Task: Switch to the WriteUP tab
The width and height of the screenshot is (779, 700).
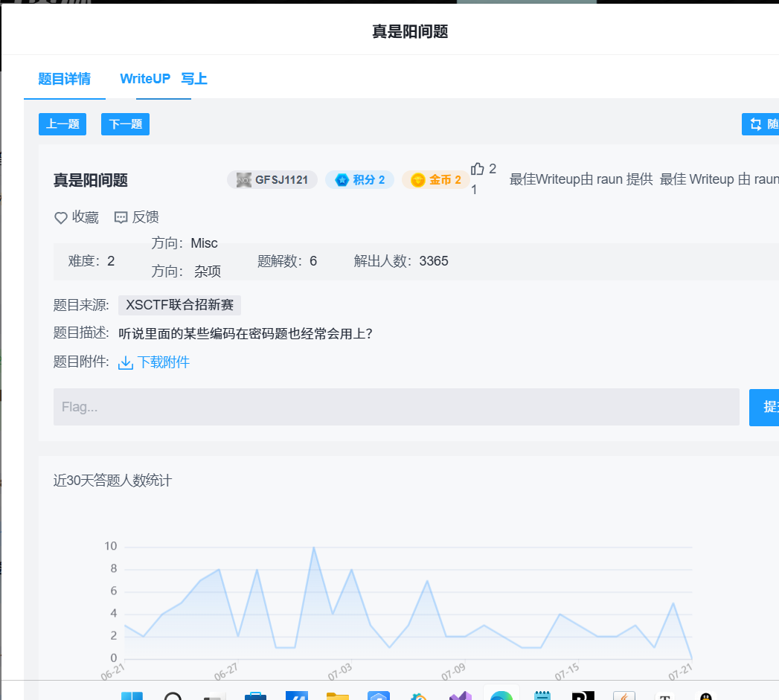Action: point(145,78)
